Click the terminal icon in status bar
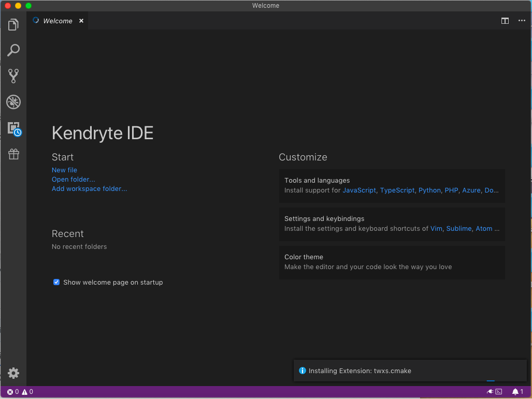 tap(499, 392)
